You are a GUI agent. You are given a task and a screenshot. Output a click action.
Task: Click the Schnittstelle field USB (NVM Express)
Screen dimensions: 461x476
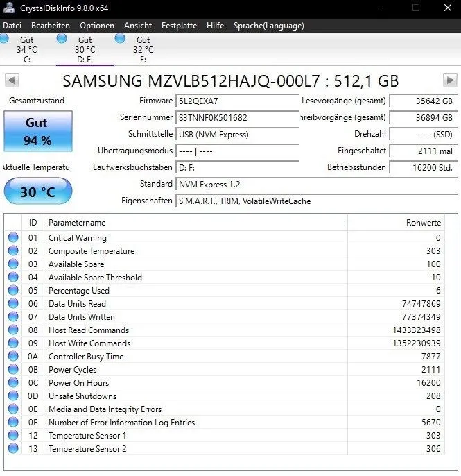pos(238,135)
